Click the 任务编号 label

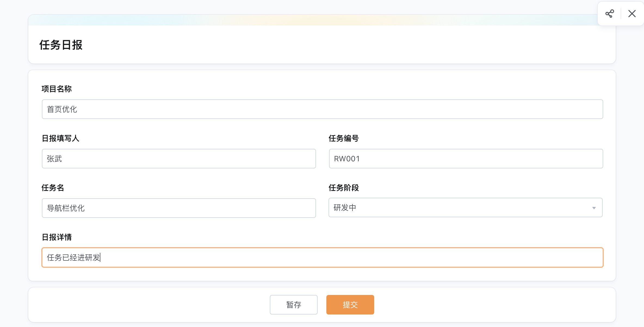344,138
